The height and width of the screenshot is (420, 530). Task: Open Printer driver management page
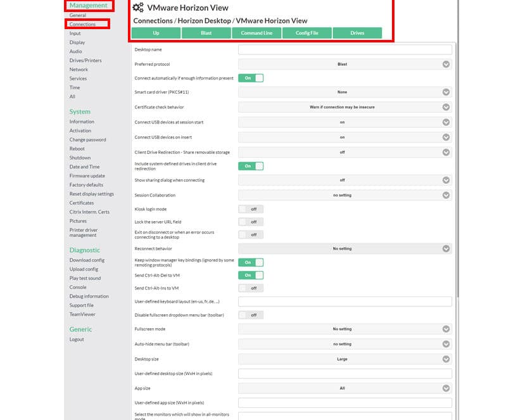84,232
